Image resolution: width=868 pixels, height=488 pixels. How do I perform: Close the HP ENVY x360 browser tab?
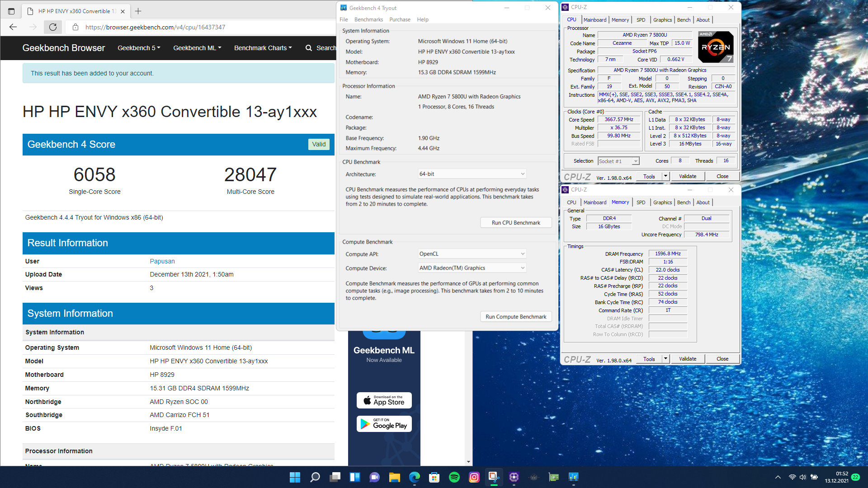pos(123,11)
